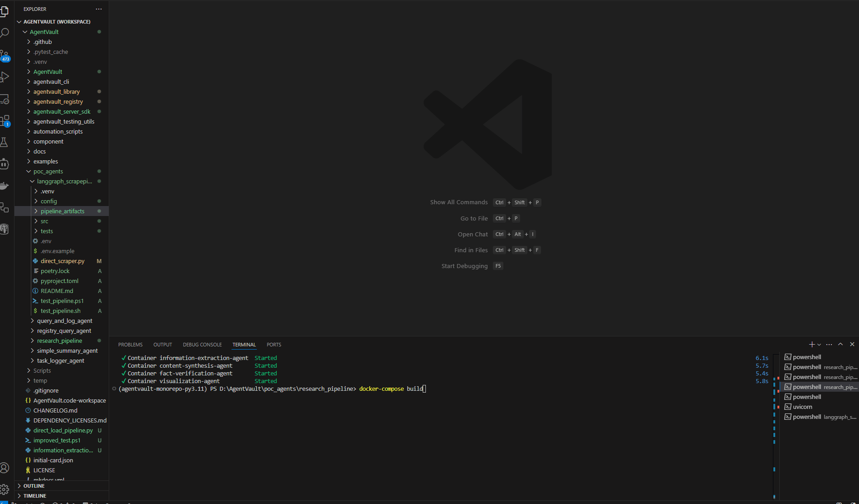
Task: Open the .gitignore file
Action: tap(46, 390)
